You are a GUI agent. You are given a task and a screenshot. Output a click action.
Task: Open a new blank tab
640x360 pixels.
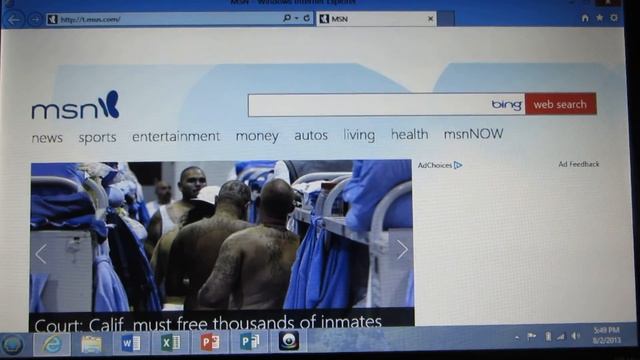[x=445, y=19]
